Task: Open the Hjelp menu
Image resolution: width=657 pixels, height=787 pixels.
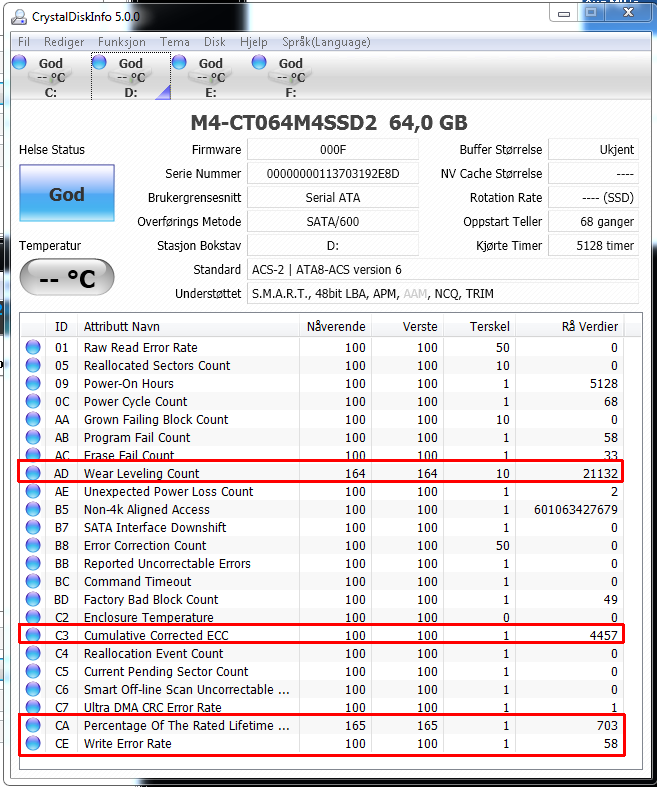Action: pyautogui.click(x=253, y=42)
